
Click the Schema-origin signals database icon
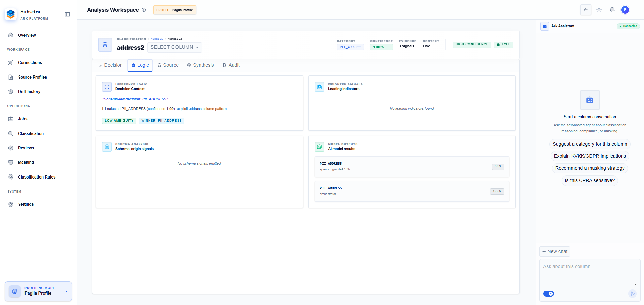coord(107,147)
